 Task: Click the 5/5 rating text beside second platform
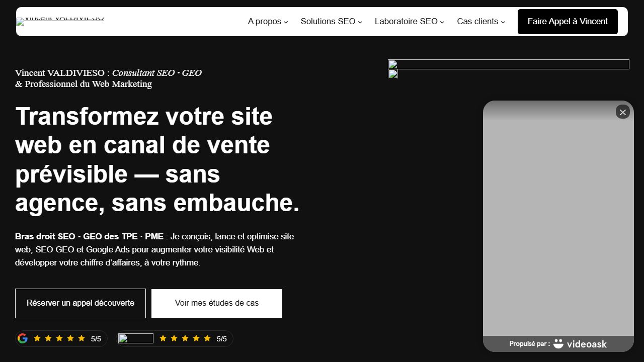(222, 339)
